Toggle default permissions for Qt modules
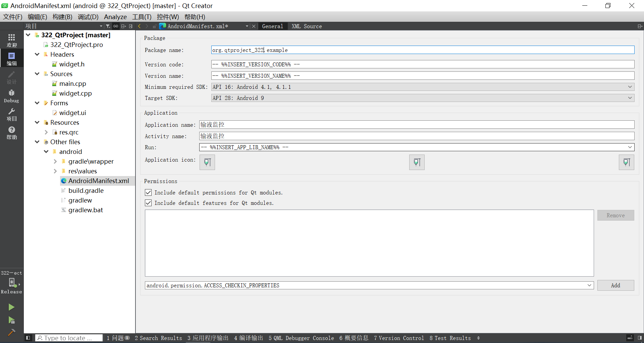Viewport: 644px width, 343px height. (148, 192)
